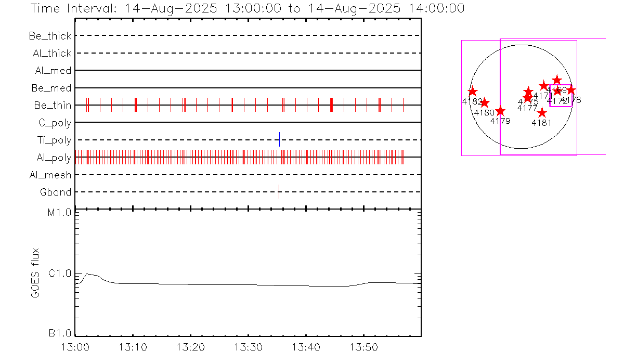This screenshot has width=624, height=364.
Task: Click the region 4171 star marker
Action: pyautogui.click(x=544, y=86)
